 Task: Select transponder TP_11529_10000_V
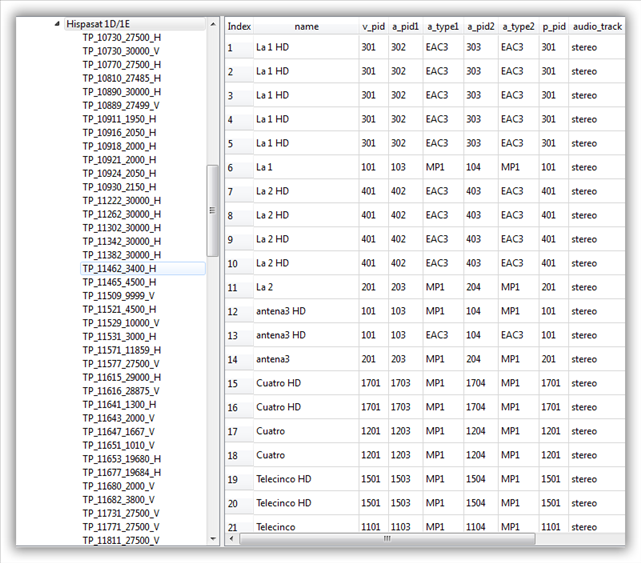(121, 323)
